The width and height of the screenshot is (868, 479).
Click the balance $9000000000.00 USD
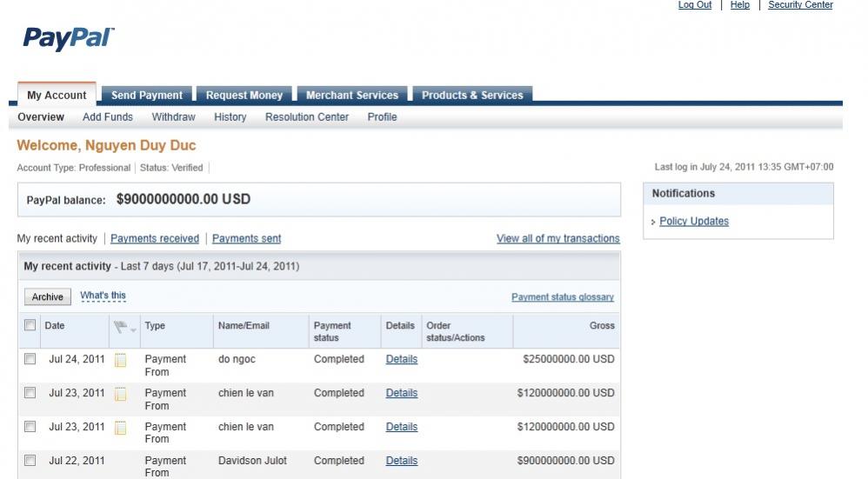pos(184,199)
